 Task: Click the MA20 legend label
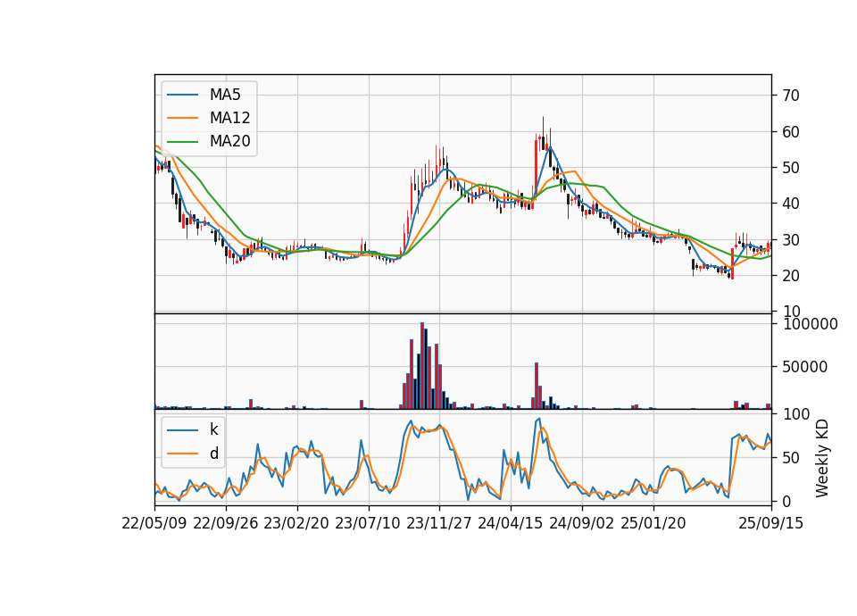229,141
